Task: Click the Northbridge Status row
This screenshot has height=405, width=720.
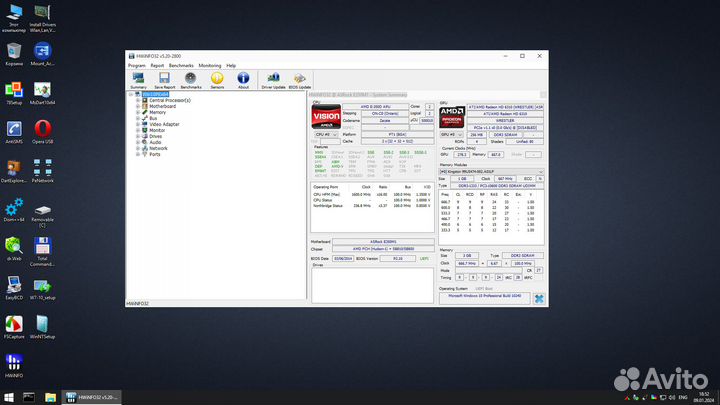Action: [372, 206]
